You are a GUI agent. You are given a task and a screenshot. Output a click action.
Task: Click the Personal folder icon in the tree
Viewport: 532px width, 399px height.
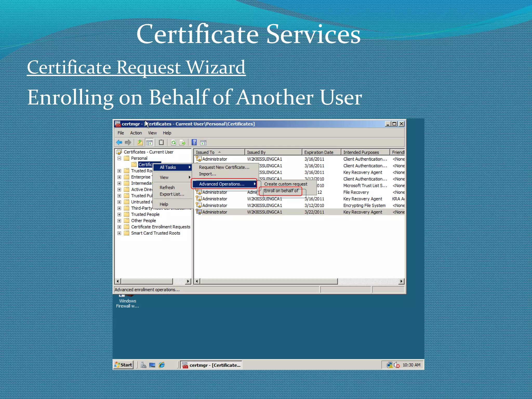(127, 158)
